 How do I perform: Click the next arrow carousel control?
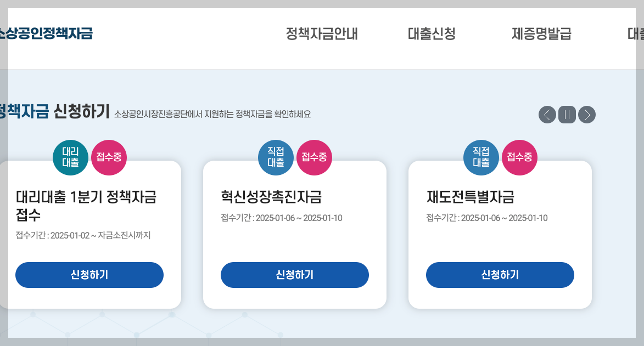(586, 115)
